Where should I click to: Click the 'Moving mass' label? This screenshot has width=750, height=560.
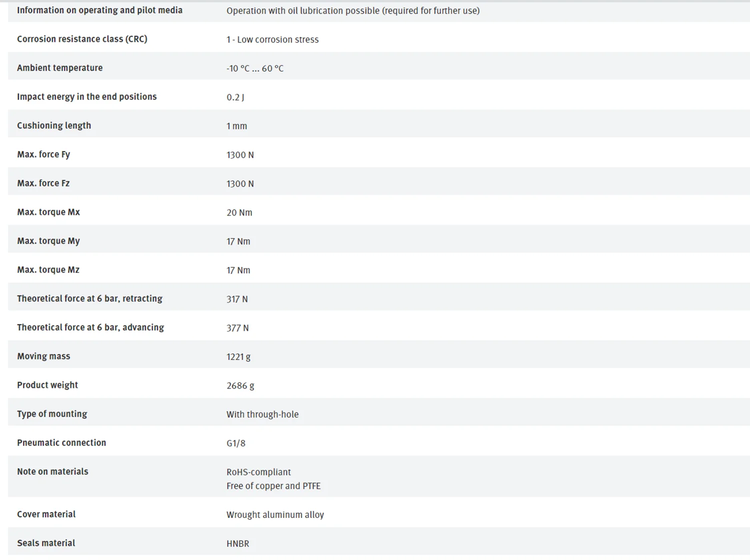pyautogui.click(x=43, y=356)
